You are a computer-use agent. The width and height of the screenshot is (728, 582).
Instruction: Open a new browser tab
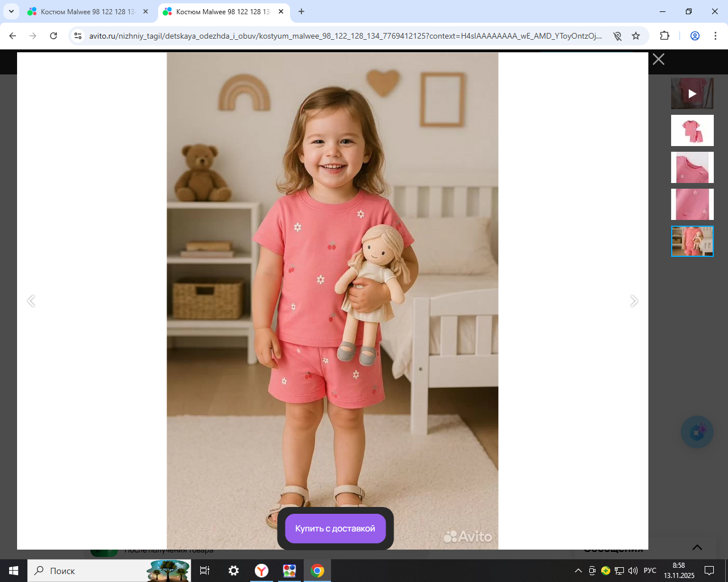click(301, 11)
